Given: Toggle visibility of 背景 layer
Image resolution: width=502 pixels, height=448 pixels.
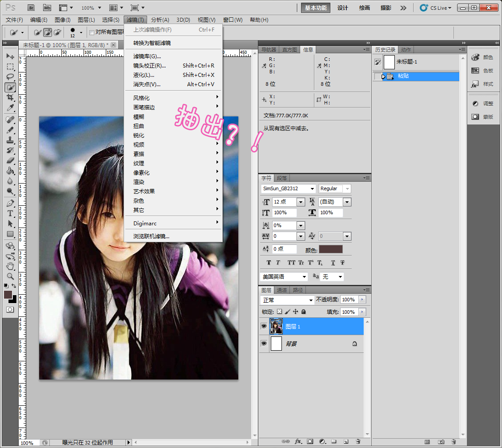Looking at the screenshot, I should 264,344.
